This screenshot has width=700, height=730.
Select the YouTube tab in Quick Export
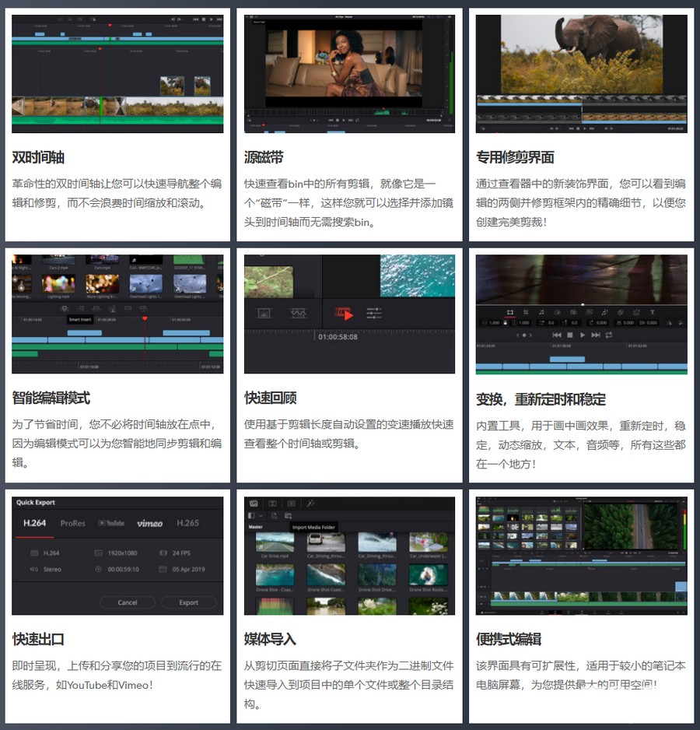click(x=111, y=523)
